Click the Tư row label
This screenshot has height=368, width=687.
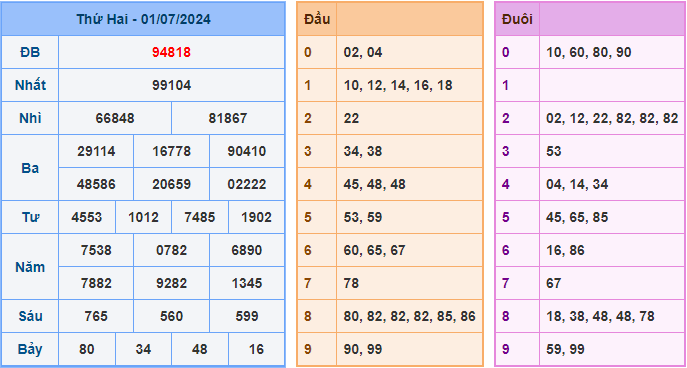click(30, 217)
